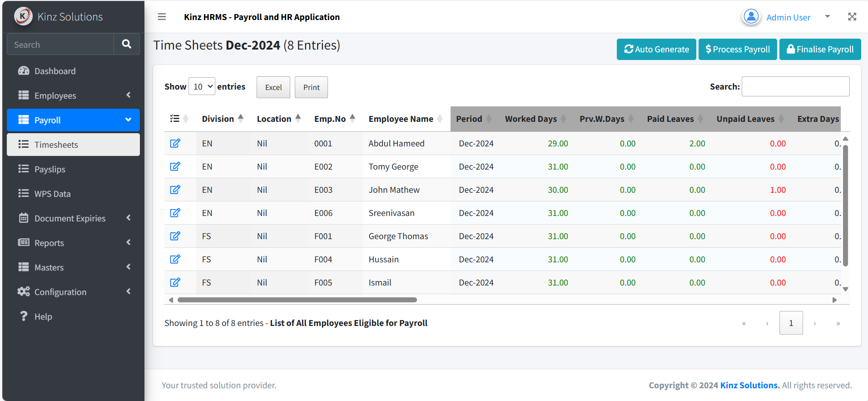Viewport: 868px width, 401px height.
Task: Open WPS Data menu item
Action: point(73,194)
